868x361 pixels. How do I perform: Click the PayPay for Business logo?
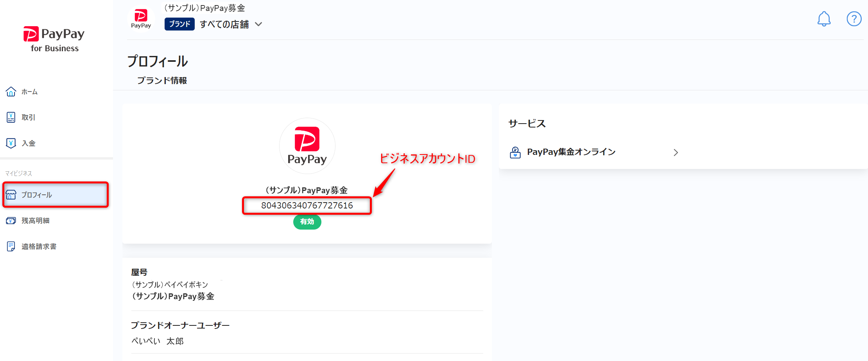[54, 39]
